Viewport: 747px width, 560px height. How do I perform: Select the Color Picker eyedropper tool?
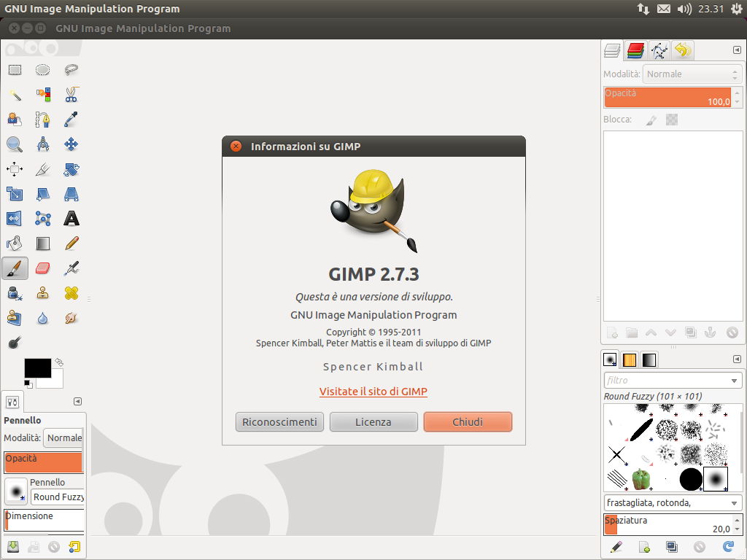(x=71, y=120)
